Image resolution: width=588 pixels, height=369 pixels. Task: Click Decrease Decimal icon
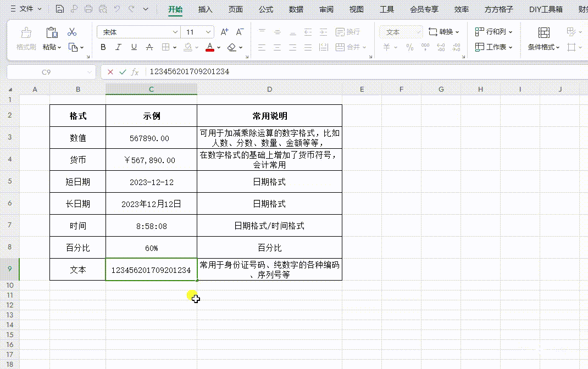tap(456, 47)
